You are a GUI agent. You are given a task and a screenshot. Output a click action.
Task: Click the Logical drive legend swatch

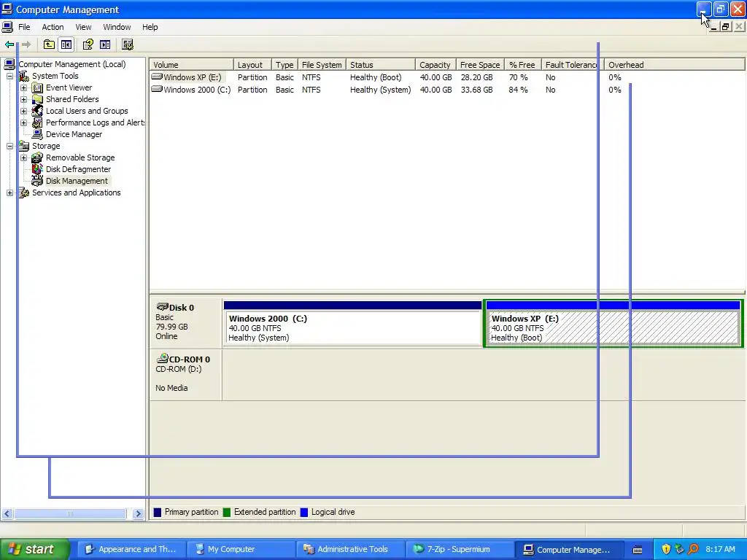click(x=304, y=513)
